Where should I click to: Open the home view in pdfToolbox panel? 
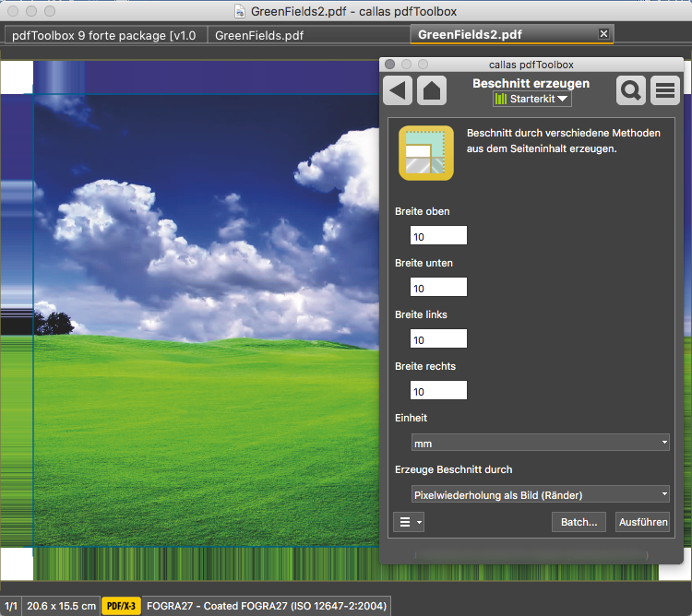click(x=432, y=90)
